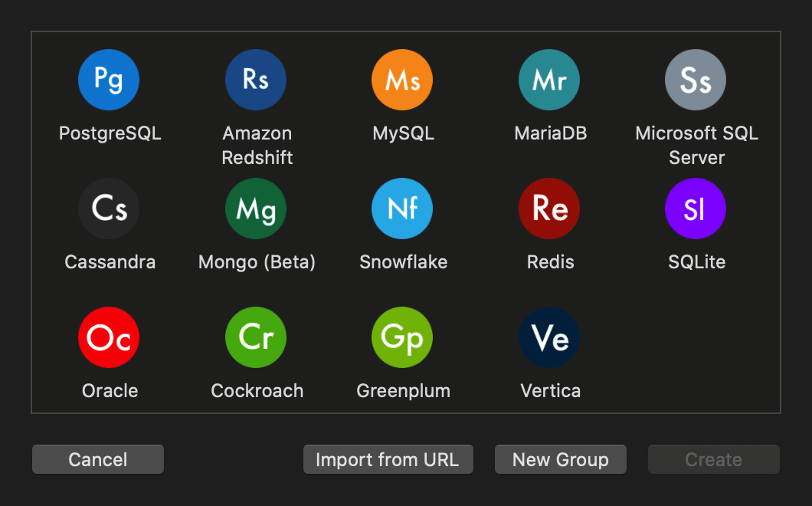
Task: Click the Mongo (Beta) label
Action: (257, 262)
